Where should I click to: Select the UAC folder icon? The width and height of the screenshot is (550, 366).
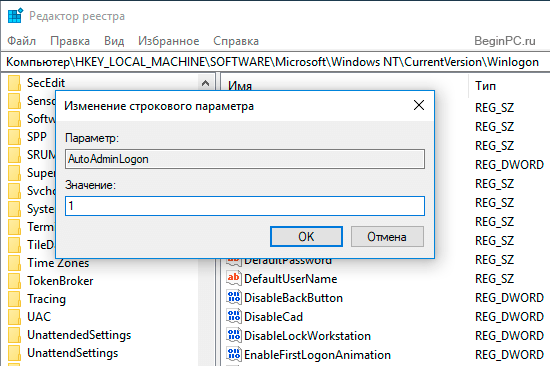pyautogui.click(x=14, y=317)
